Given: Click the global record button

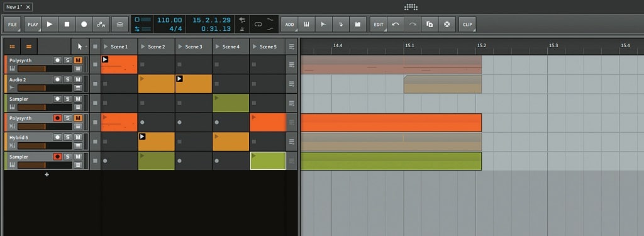Looking at the screenshot, I should [x=84, y=25].
